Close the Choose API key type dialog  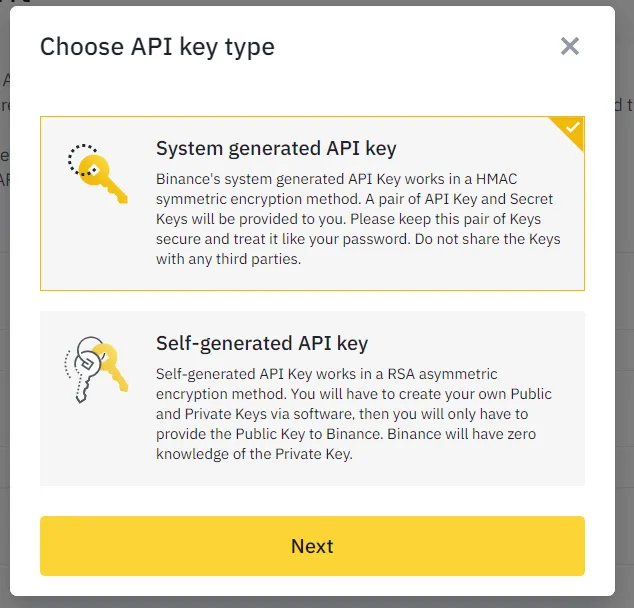tap(570, 46)
